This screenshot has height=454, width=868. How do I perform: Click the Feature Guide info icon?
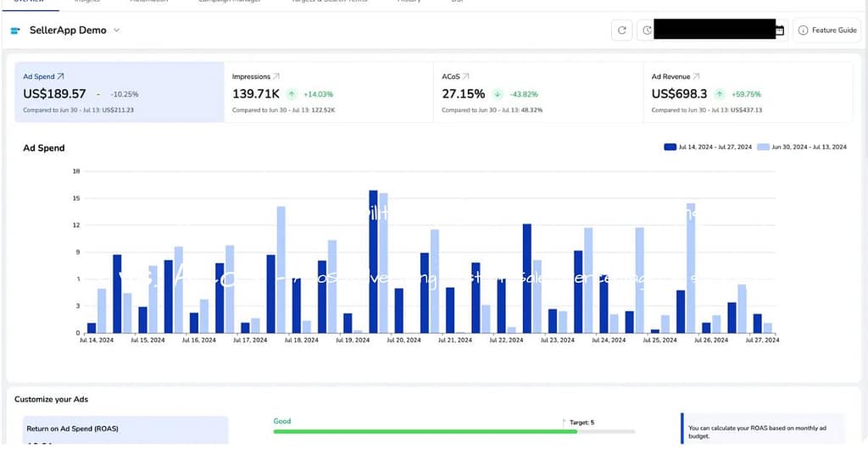click(803, 30)
